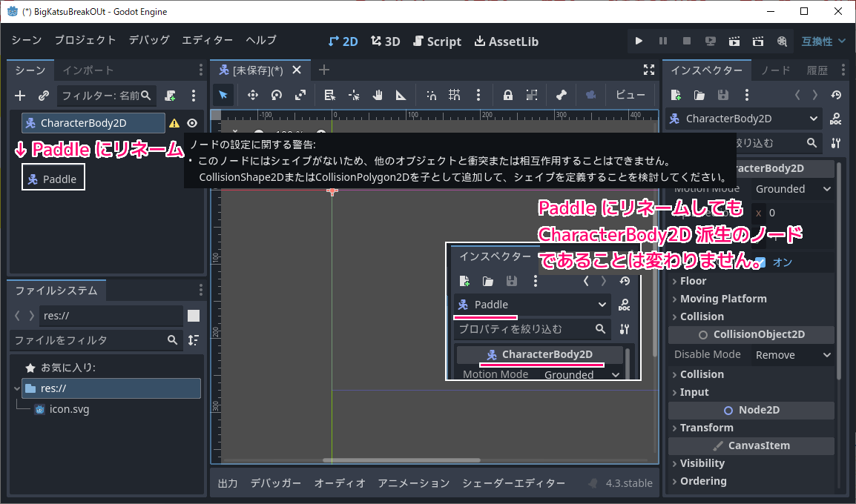This screenshot has width=856, height=504.
Task: Attach a script to the selected node
Action: point(171,96)
